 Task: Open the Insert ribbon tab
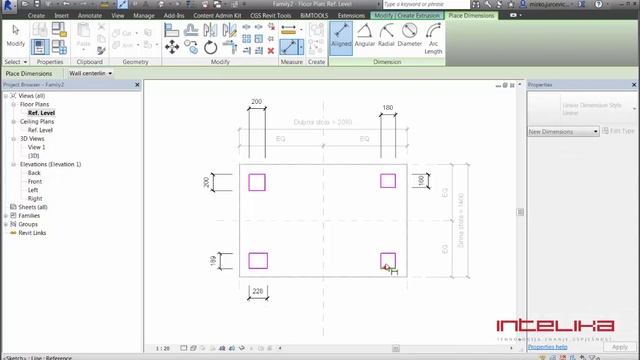click(62, 16)
